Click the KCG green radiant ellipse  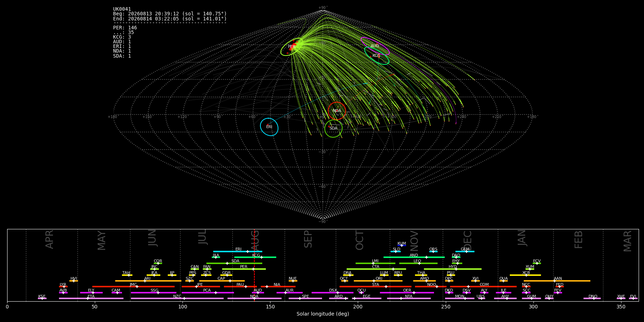pos(377,56)
